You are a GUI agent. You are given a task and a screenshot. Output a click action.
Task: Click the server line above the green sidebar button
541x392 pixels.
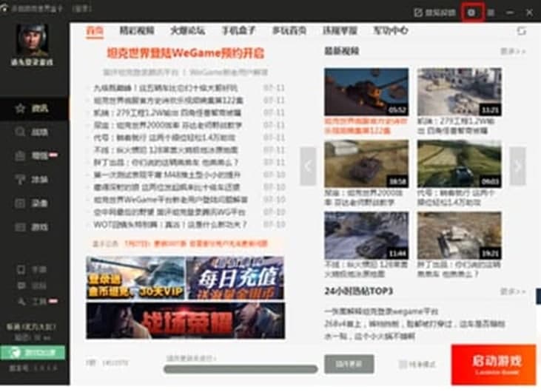click(31, 327)
